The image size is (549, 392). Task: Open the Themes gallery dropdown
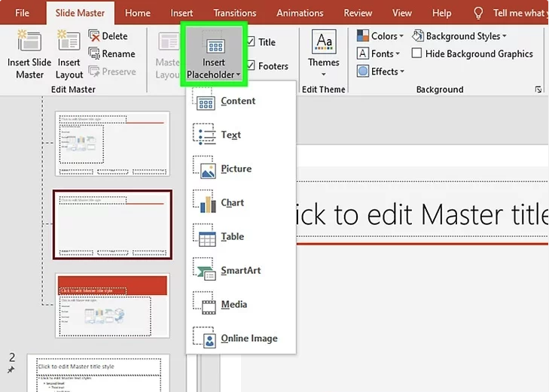(324, 53)
